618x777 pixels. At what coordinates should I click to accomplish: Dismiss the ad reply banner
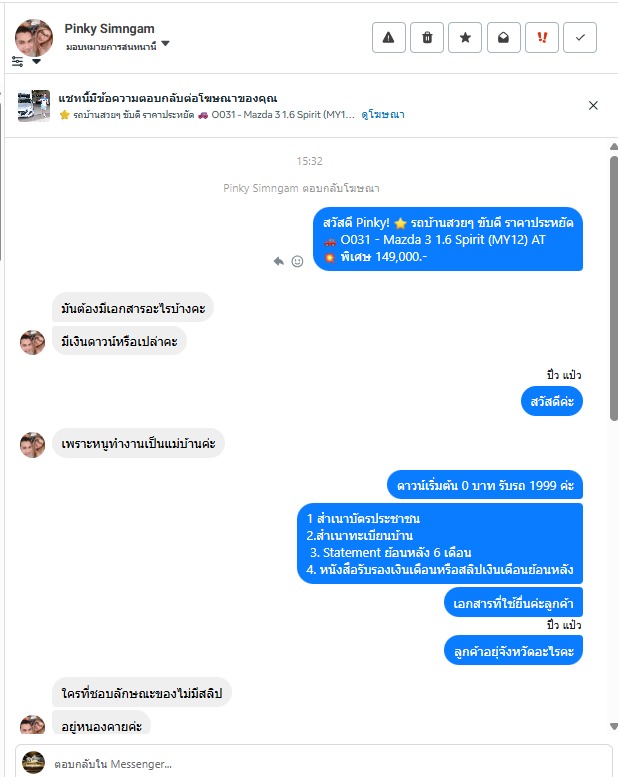click(593, 106)
